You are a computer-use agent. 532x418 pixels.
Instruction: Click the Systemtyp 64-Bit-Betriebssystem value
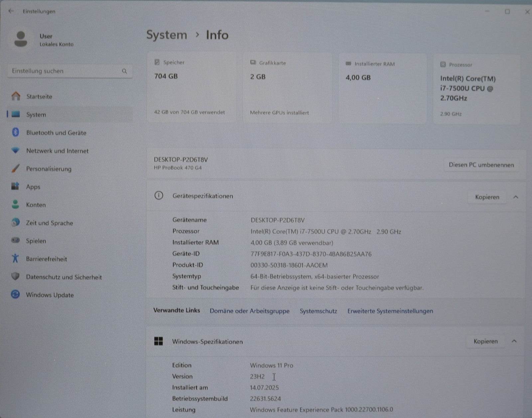click(x=315, y=276)
